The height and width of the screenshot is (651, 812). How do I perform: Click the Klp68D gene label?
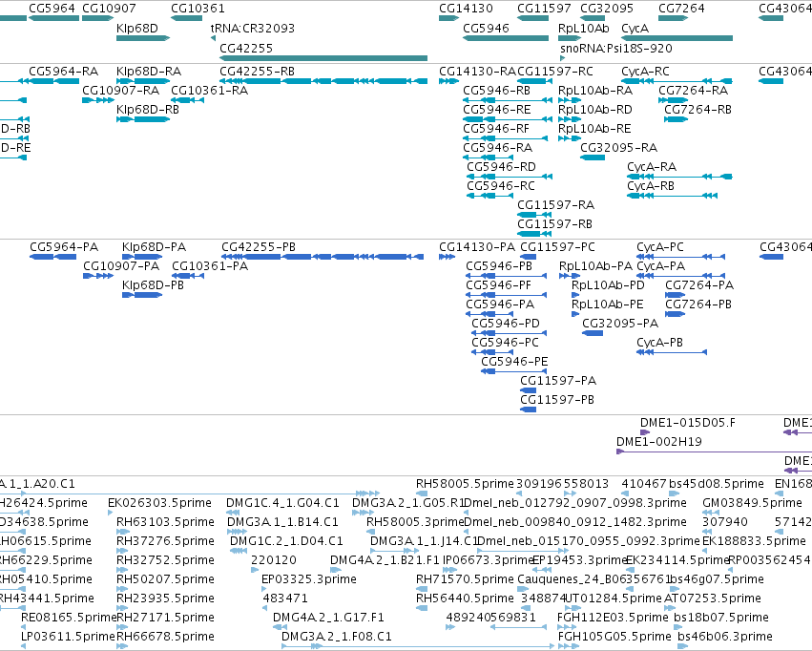137,29
